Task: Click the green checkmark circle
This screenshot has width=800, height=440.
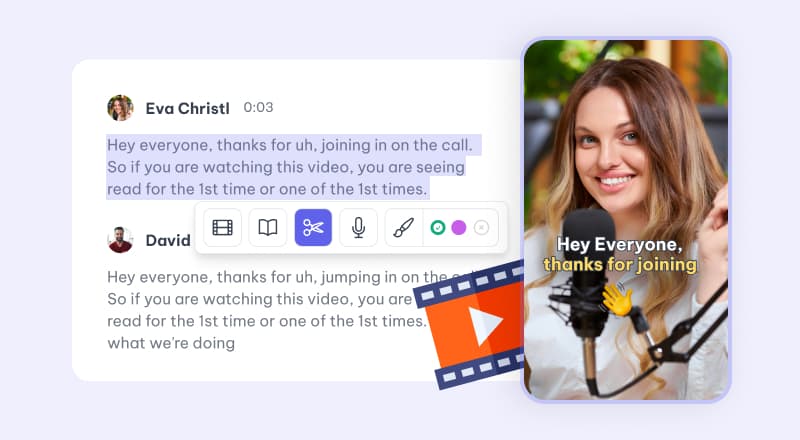Action: (x=437, y=228)
